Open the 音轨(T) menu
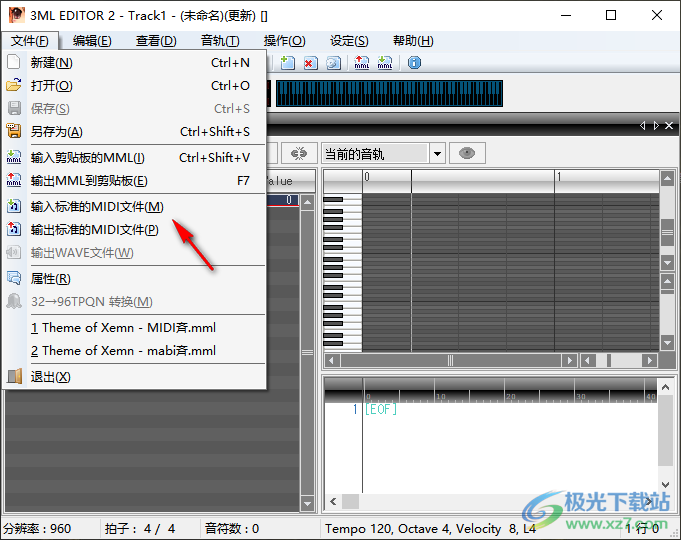Screen dimensions: 681x540 220,41
